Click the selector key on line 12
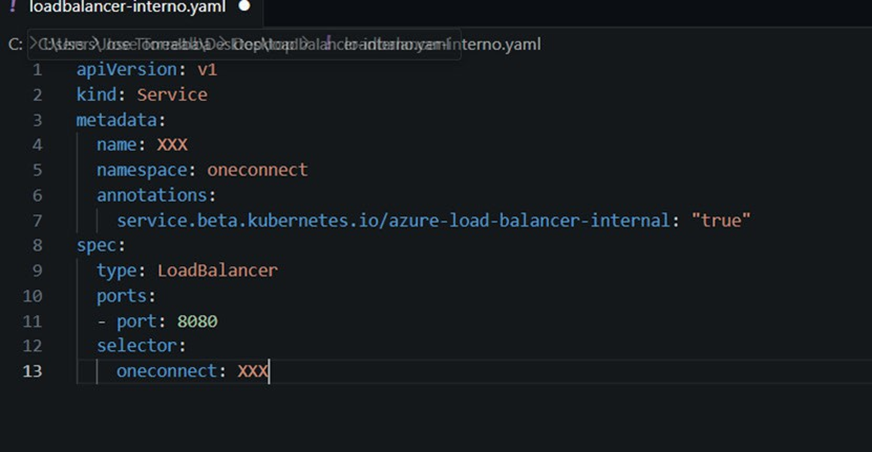 (x=137, y=346)
